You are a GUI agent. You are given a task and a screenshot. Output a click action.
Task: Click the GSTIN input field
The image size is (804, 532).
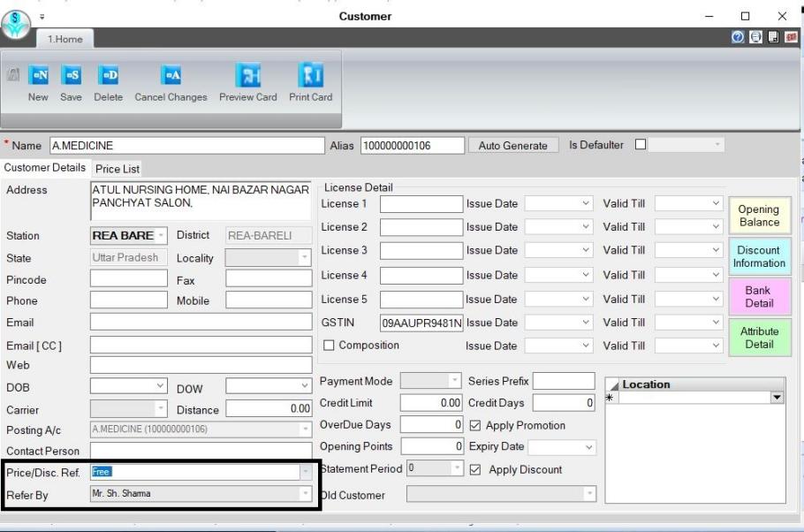tap(421, 323)
